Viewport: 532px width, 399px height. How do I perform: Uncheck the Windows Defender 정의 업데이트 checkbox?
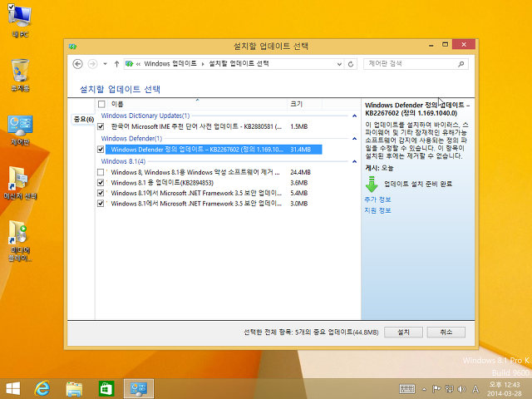101,150
